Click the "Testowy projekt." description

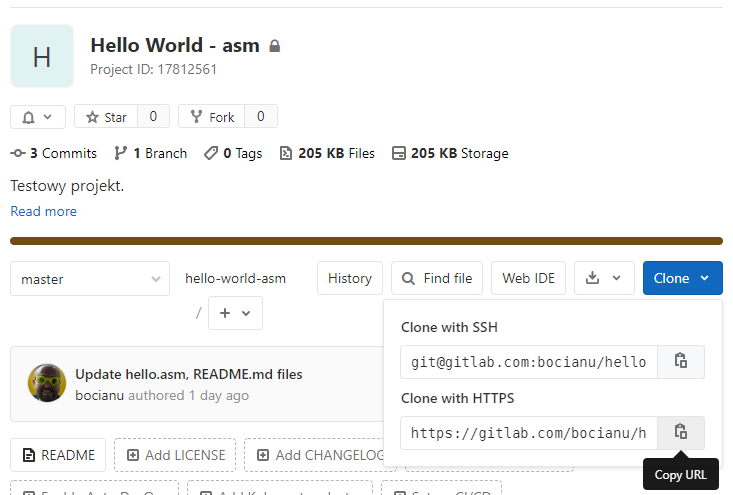coord(67,186)
